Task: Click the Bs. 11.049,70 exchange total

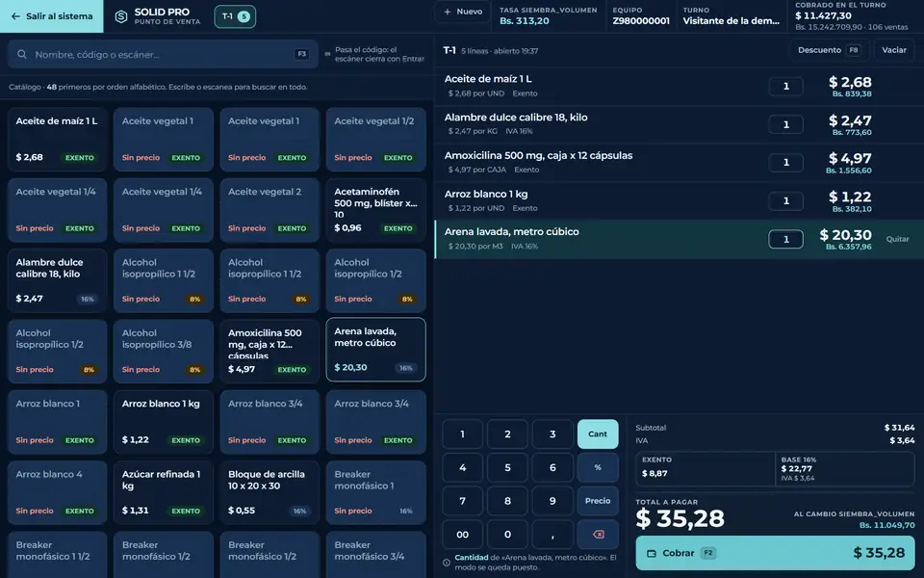Action: coord(886,525)
